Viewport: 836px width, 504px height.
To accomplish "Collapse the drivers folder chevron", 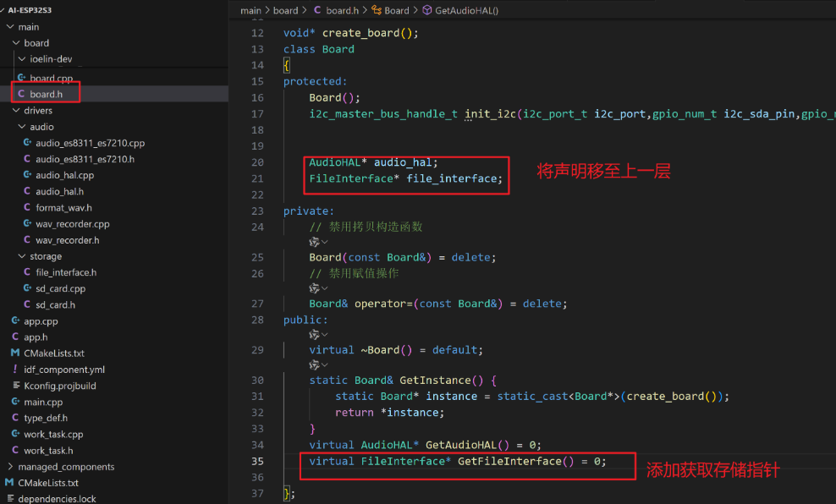I will [16, 110].
